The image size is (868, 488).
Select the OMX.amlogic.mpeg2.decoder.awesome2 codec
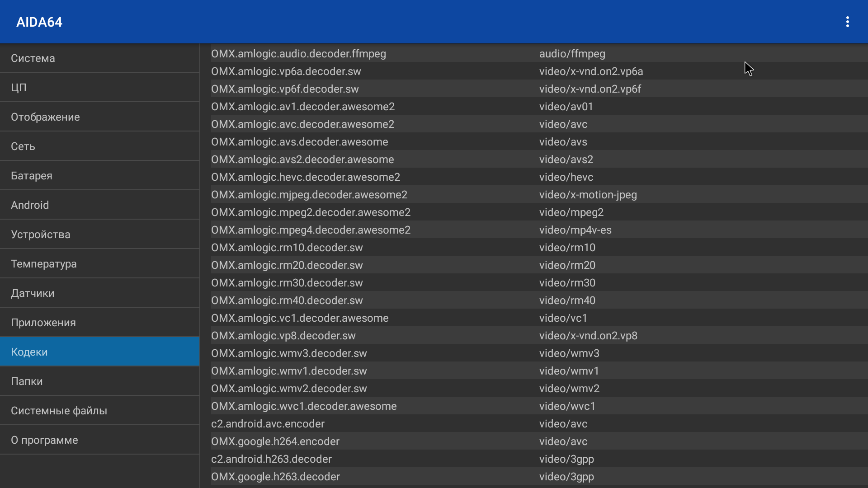pyautogui.click(x=539, y=212)
